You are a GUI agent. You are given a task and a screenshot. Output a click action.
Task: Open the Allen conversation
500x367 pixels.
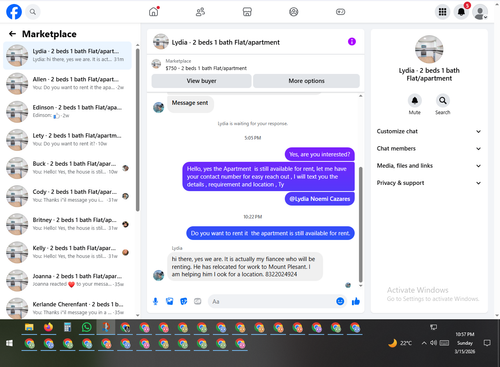click(x=67, y=83)
